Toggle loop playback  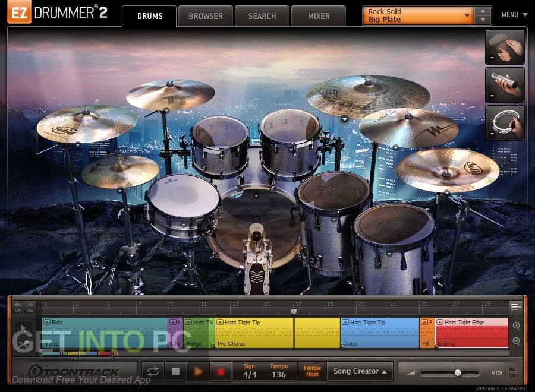[x=153, y=371]
